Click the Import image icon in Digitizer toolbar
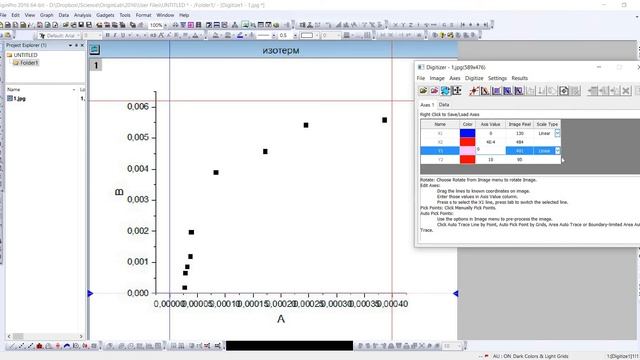Screen dimensions: 640x360 point(423,91)
